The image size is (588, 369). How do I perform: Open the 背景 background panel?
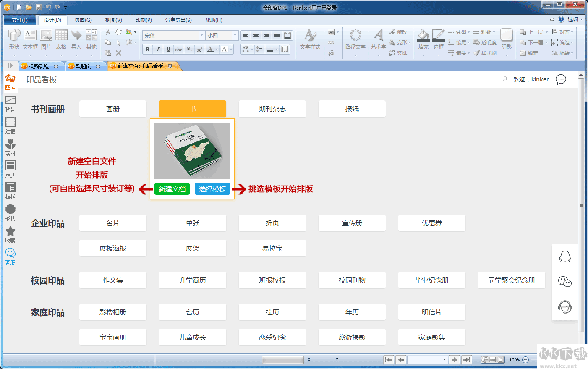point(10,104)
